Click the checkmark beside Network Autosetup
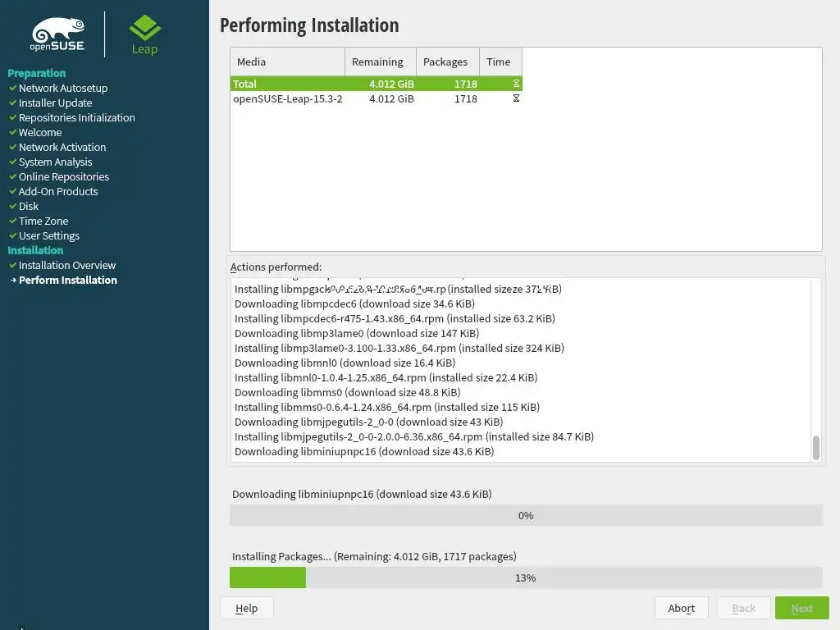Screen dimensions: 840x630 (13, 88)
